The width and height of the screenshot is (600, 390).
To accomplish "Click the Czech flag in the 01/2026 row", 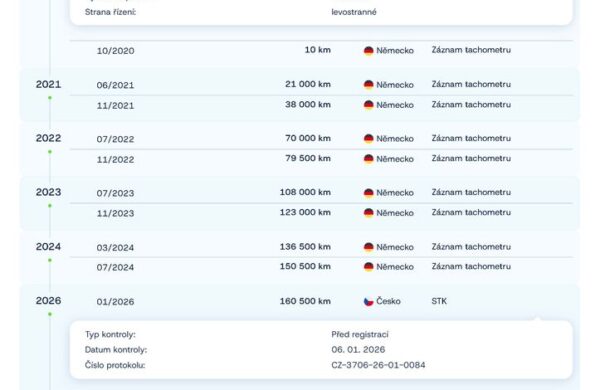I will (x=368, y=302).
